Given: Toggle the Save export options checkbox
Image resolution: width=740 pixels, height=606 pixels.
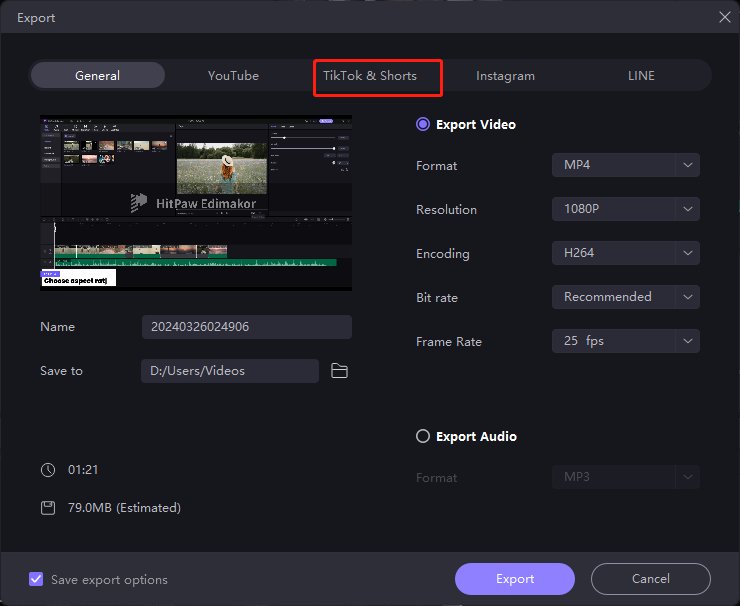Looking at the screenshot, I should point(36,579).
